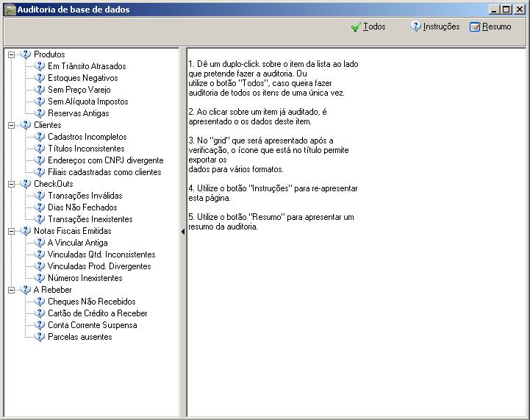Select the CheckOuts category label

point(54,184)
